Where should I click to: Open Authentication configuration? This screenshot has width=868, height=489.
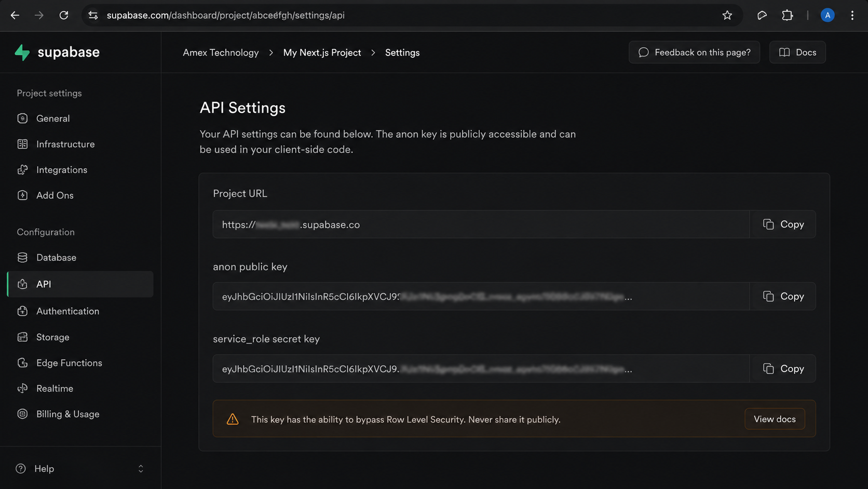click(x=80, y=311)
